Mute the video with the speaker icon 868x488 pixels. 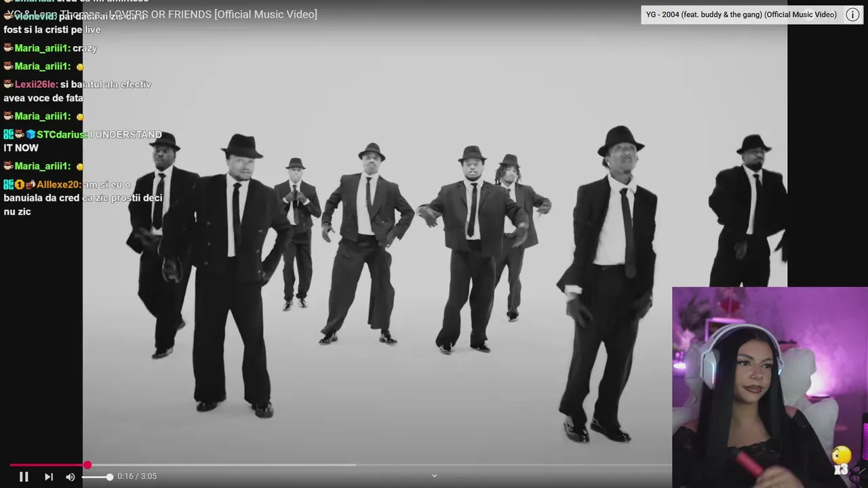(x=71, y=476)
